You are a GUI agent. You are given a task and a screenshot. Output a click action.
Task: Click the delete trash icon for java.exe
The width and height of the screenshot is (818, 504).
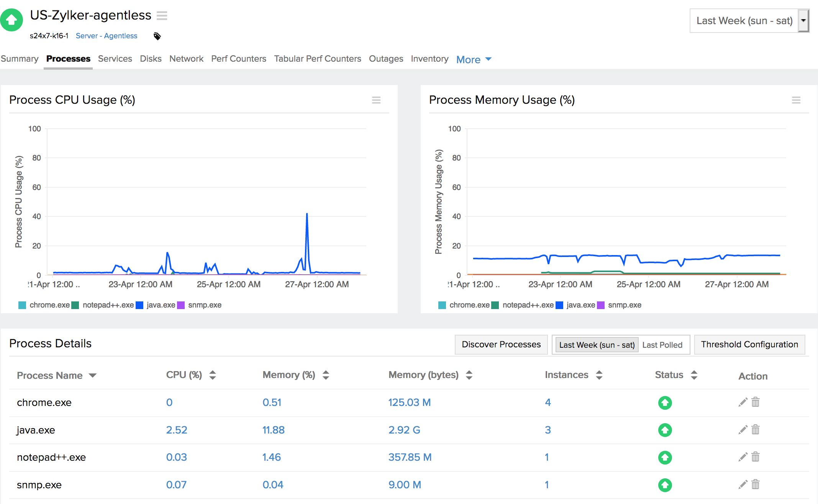coord(756,430)
